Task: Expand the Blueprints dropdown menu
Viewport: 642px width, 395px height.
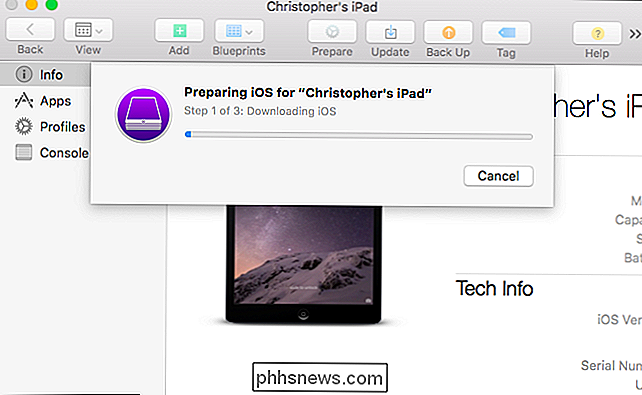Action: pyautogui.click(x=239, y=31)
